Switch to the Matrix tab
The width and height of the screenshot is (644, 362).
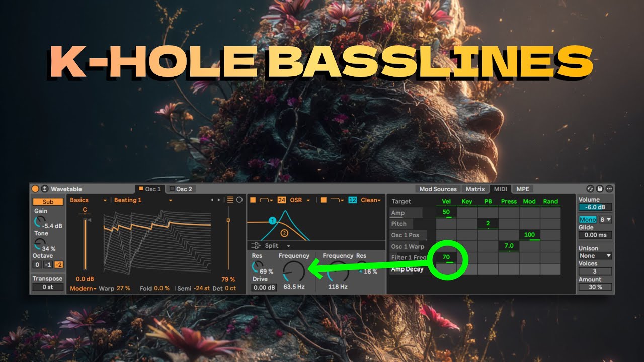(x=475, y=189)
